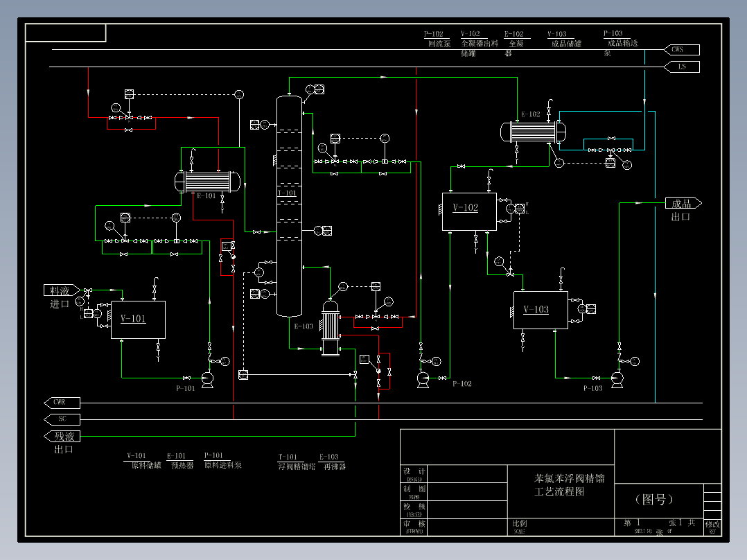Select the V-103 product storage tank
This screenshot has width=747, height=560.
point(541,310)
